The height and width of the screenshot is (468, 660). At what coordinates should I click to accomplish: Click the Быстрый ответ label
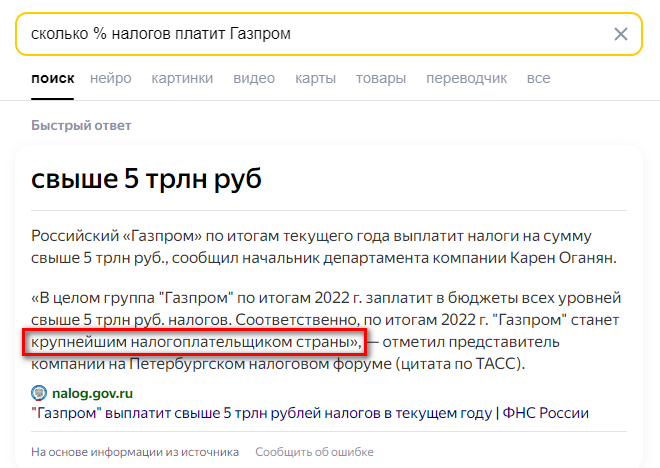click(x=81, y=125)
